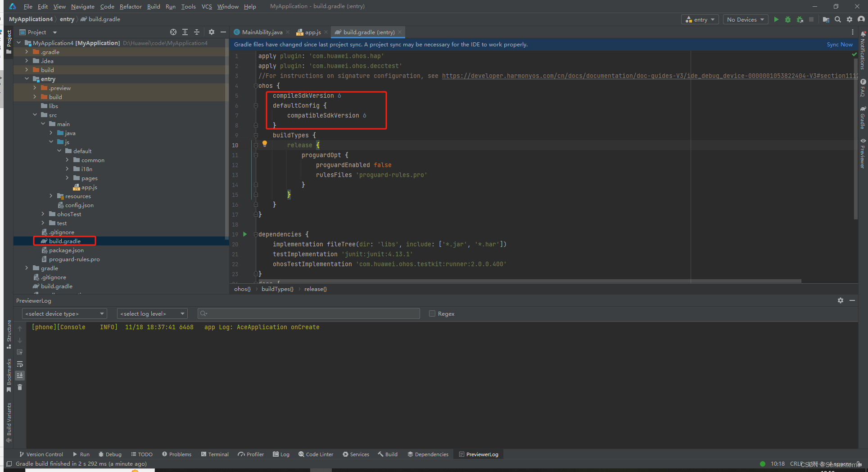Screen dimensions: 868x472
Task: Click Expand All icon in Project panel
Action: point(185,32)
